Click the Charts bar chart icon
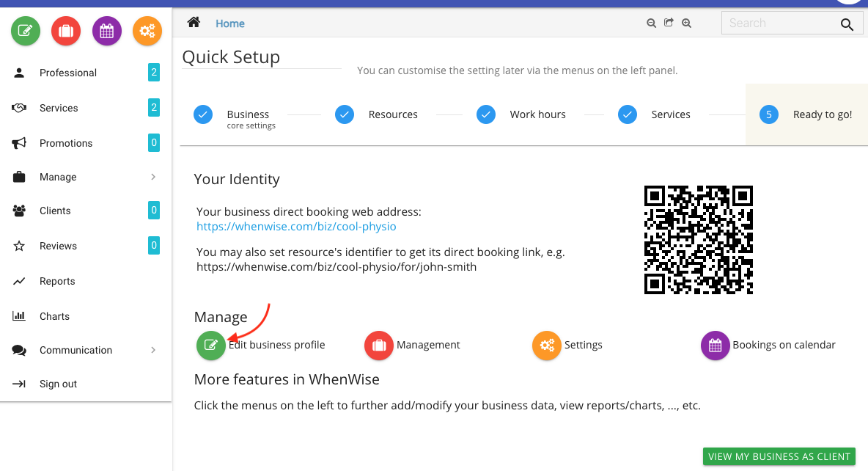The height and width of the screenshot is (471, 868). coord(19,316)
